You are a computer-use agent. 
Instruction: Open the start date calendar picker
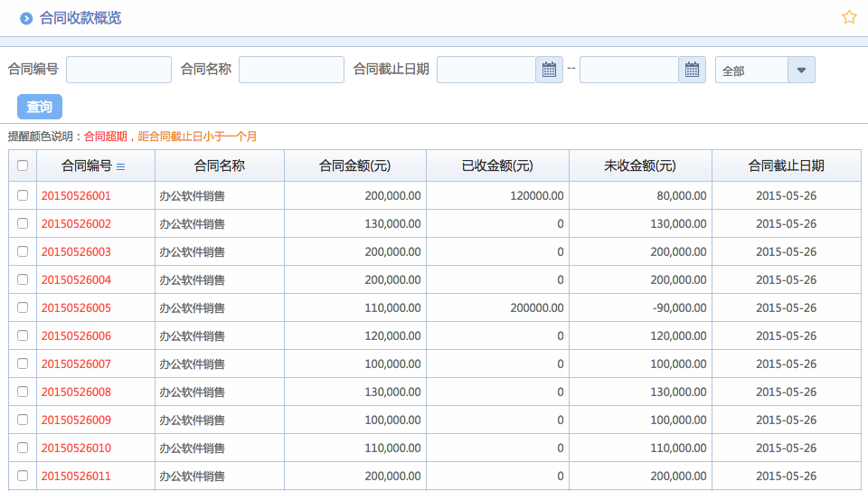point(549,70)
